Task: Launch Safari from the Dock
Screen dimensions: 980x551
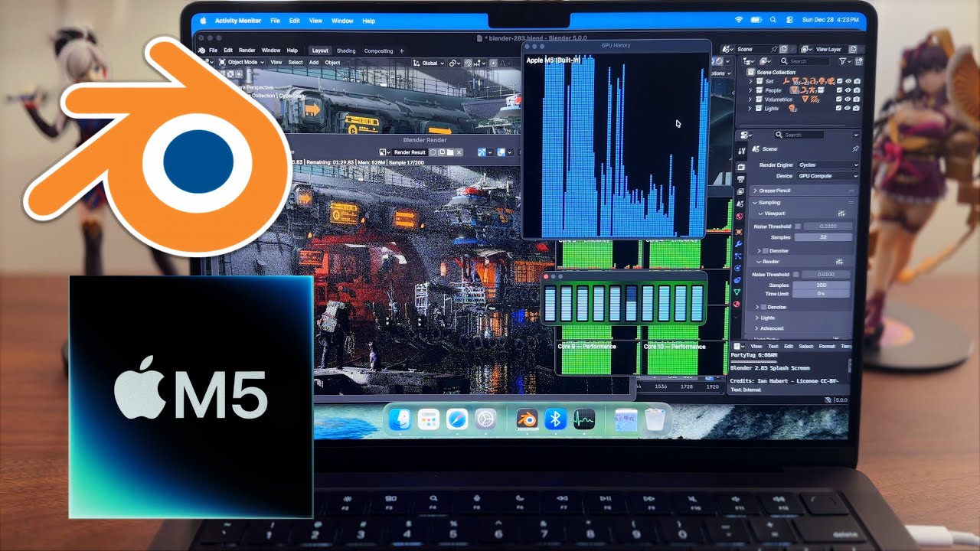Action: tap(457, 419)
